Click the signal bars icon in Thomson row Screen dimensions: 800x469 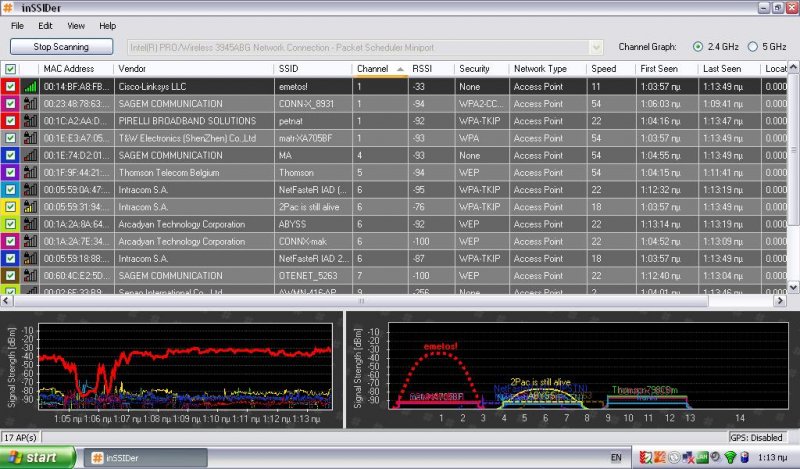[31, 172]
